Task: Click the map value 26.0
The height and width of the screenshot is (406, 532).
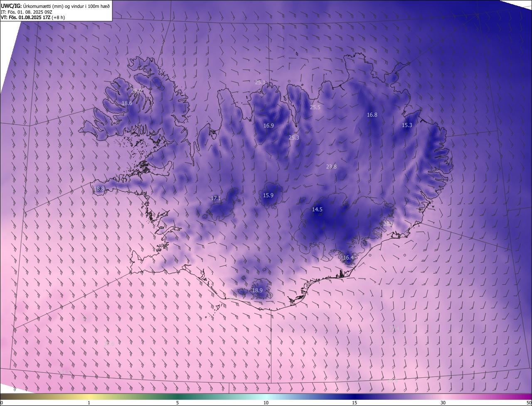Action: 136,91
